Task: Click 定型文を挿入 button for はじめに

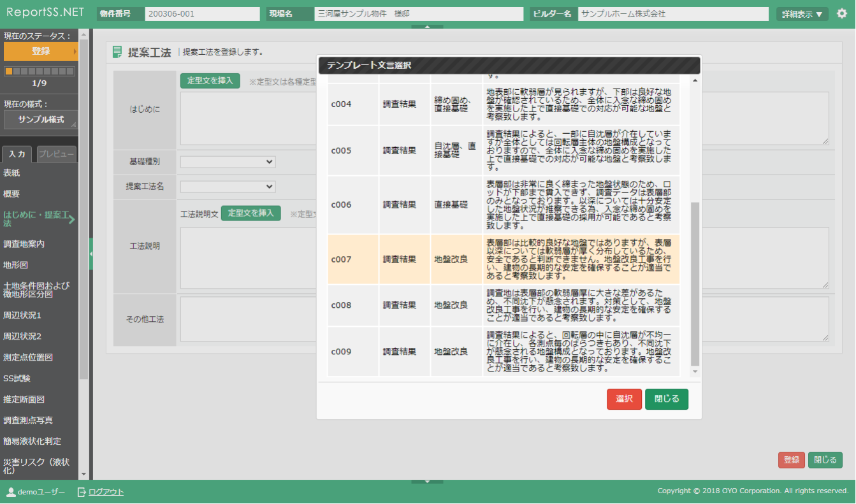Action: (210, 81)
